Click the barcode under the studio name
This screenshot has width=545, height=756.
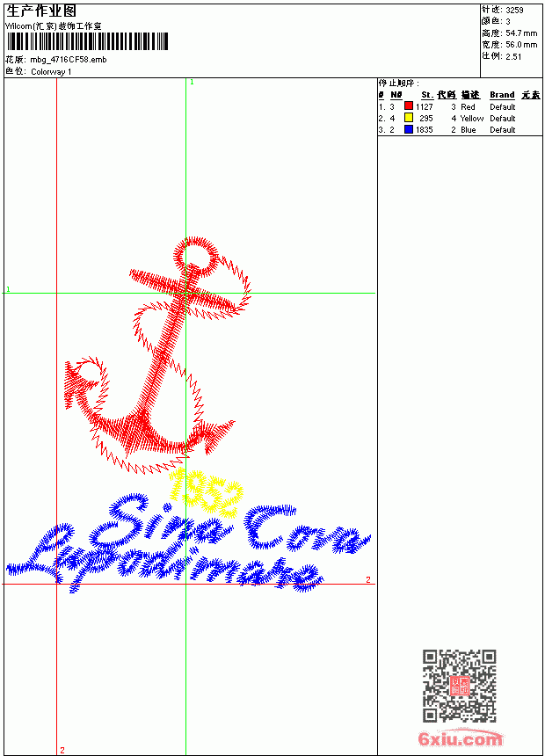click(88, 41)
